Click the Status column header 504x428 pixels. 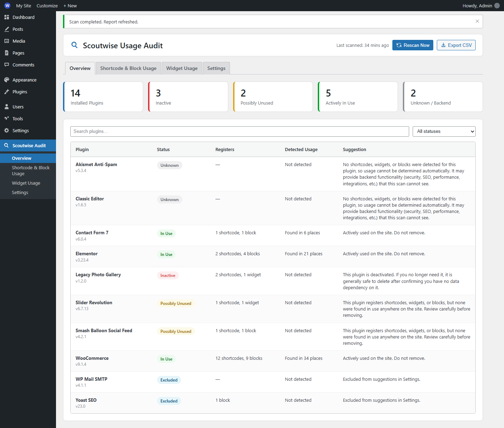pyautogui.click(x=163, y=149)
